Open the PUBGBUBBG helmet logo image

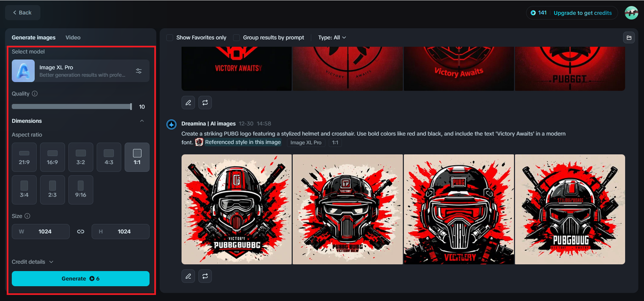click(236, 209)
